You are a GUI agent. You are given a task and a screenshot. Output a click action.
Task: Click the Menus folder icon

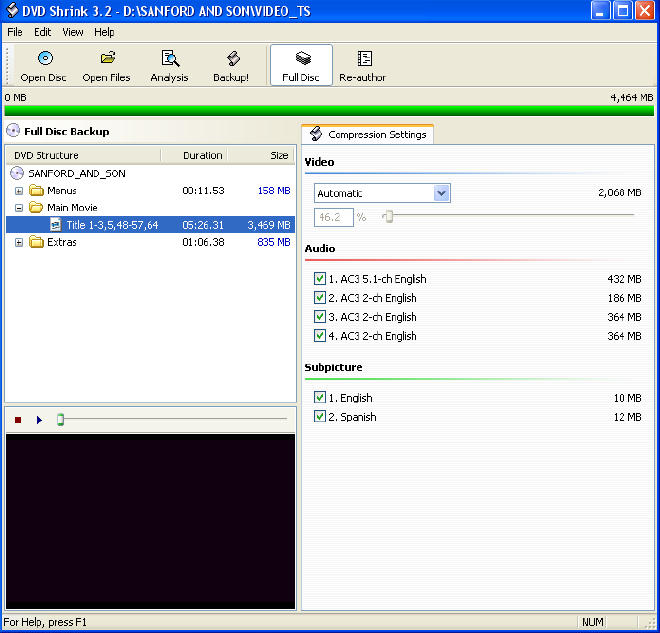click(36, 191)
